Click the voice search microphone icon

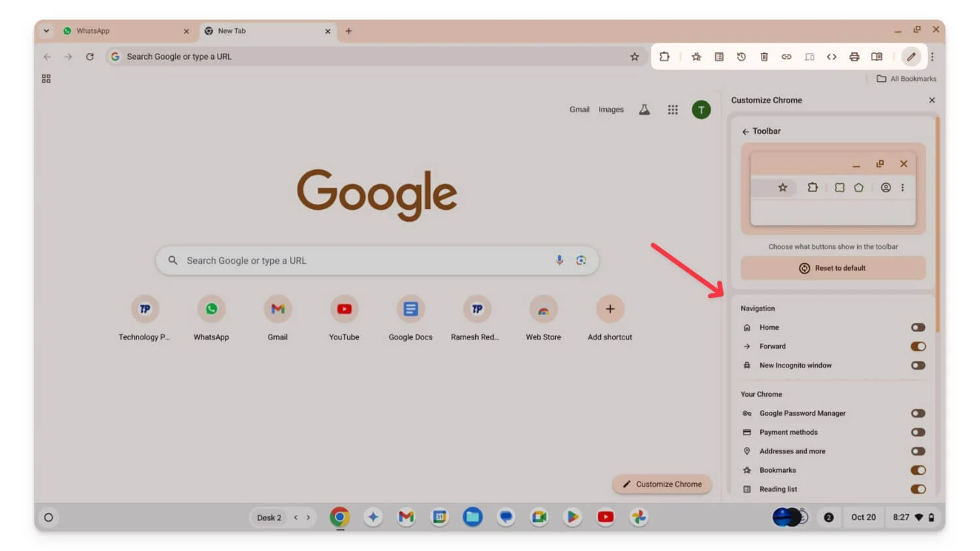point(559,260)
